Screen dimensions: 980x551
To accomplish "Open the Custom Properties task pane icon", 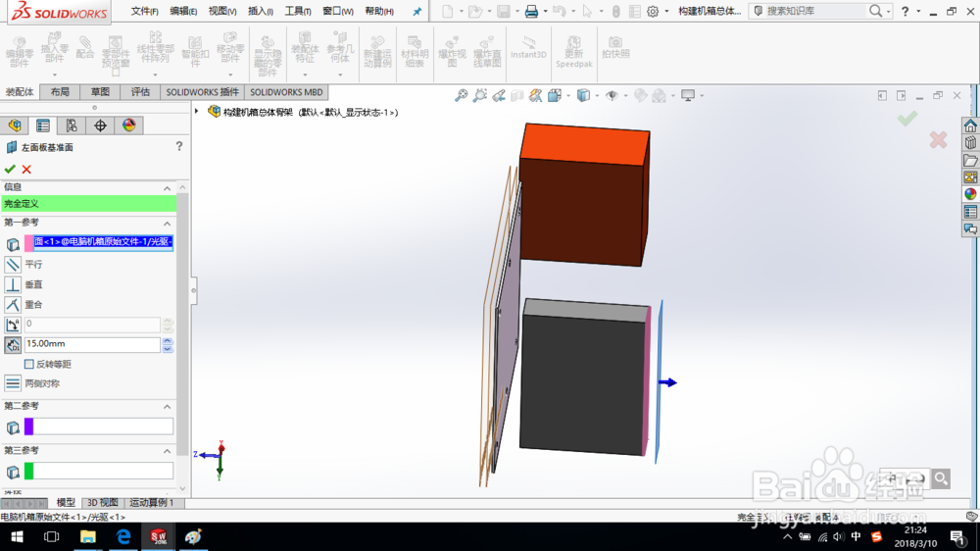I will coord(970,212).
